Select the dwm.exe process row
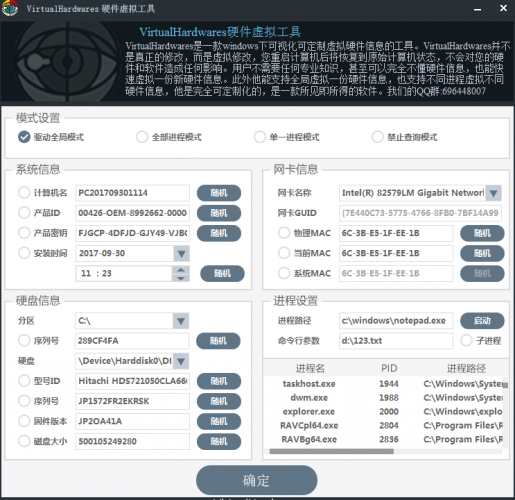This screenshot has height=500, width=515. [x=383, y=398]
